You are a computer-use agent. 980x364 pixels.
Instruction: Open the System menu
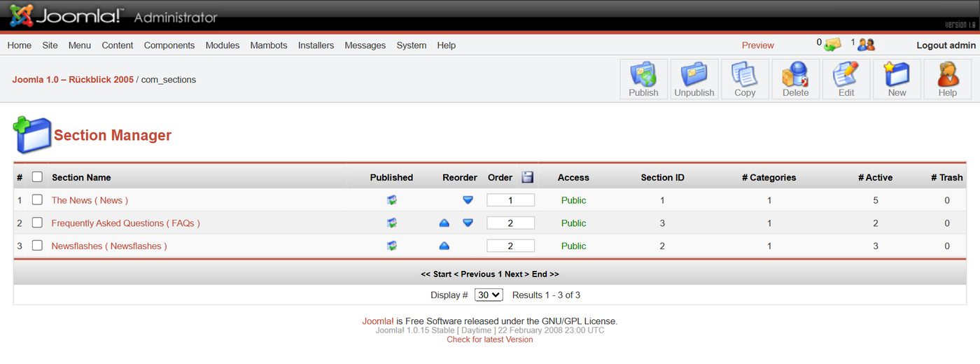(412, 45)
